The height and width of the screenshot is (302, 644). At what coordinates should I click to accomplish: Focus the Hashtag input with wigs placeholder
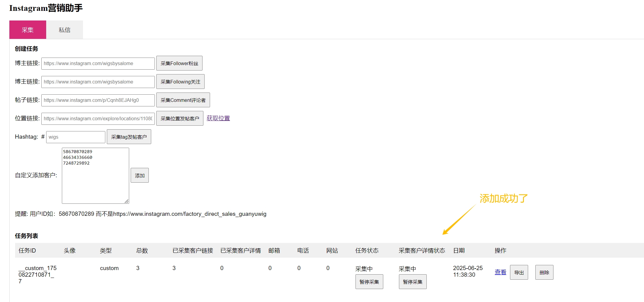point(76,137)
